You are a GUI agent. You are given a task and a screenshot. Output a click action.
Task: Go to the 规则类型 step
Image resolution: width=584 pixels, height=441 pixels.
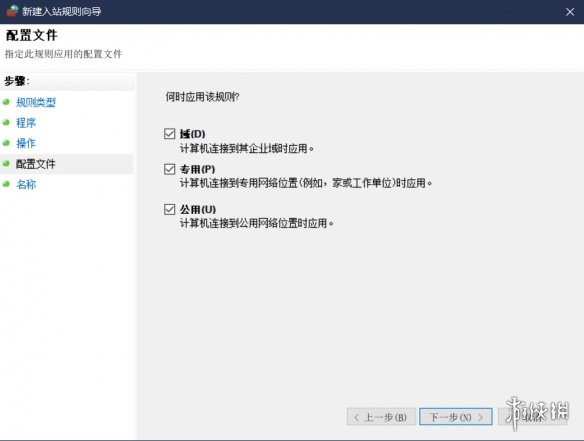(x=36, y=102)
